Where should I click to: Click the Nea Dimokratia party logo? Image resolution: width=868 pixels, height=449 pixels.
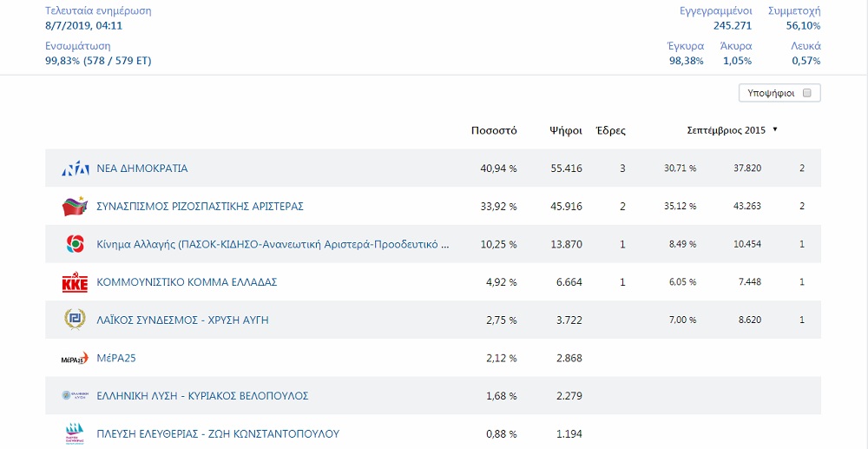point(76,168)
